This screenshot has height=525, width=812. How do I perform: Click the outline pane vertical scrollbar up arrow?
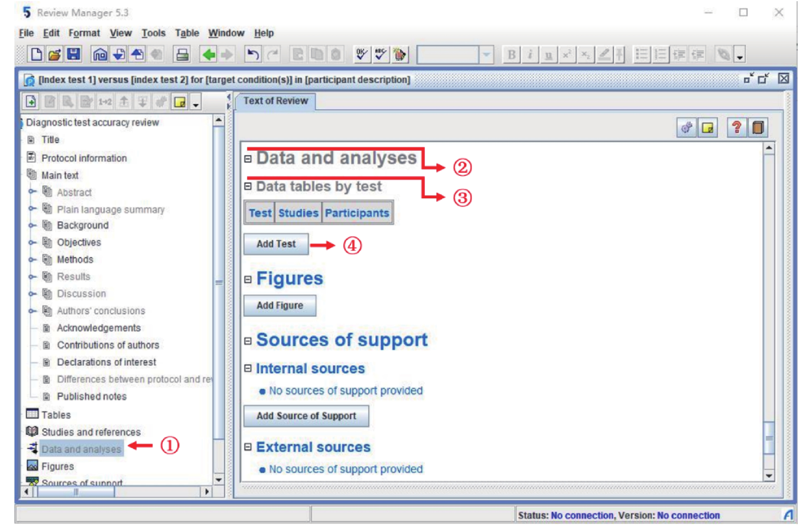tap(218, 120)
